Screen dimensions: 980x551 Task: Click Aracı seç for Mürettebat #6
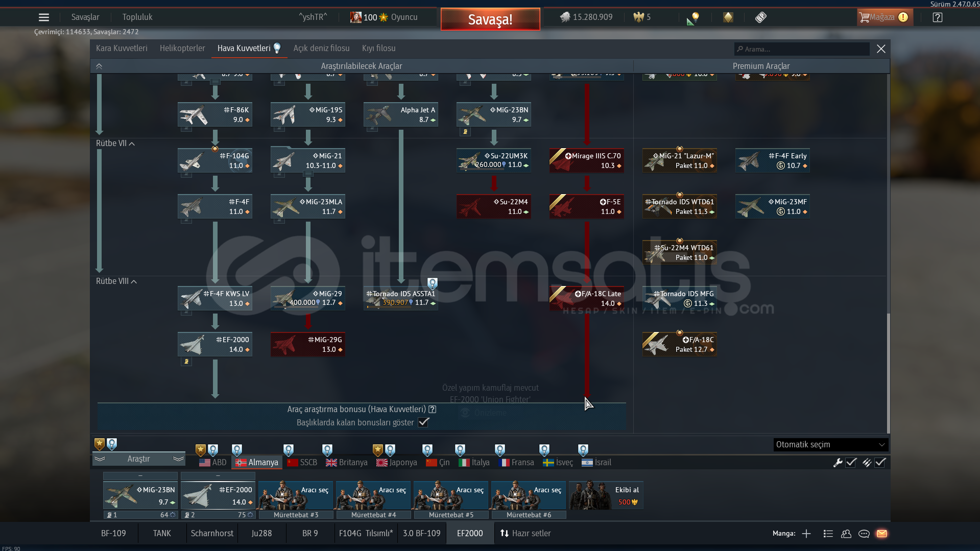tap(529, 495)
